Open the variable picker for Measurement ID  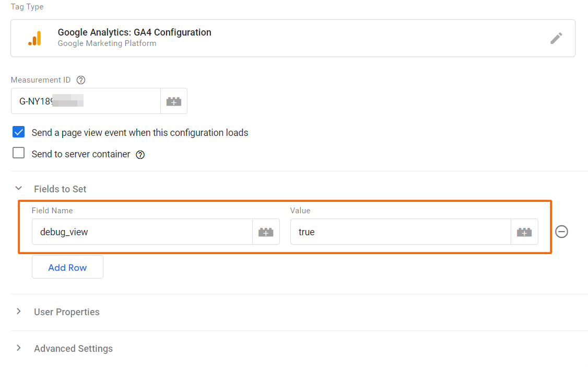click(x=174, y=100)
